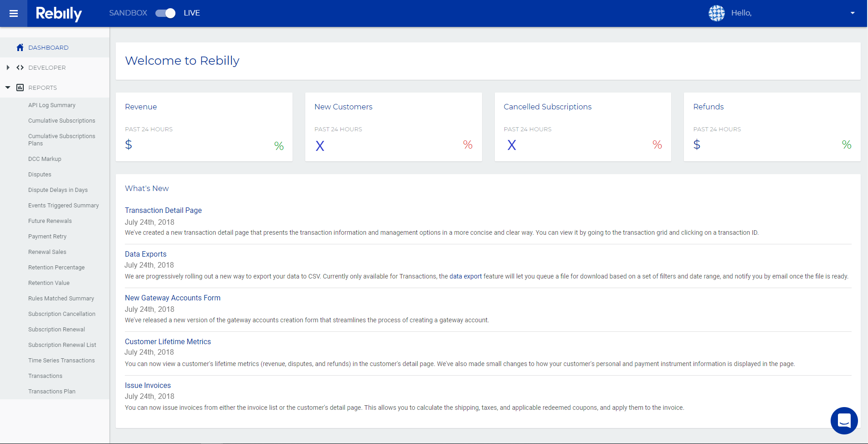Open the chat support bubble
The height and width of the screenshot is (444, 868).
(844, 420)
